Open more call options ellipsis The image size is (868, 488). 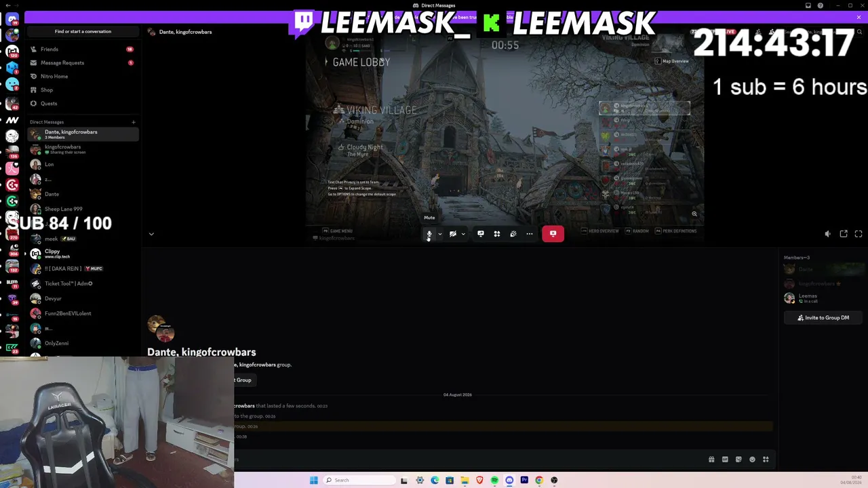pyautogui.click(x=530, y=234)
